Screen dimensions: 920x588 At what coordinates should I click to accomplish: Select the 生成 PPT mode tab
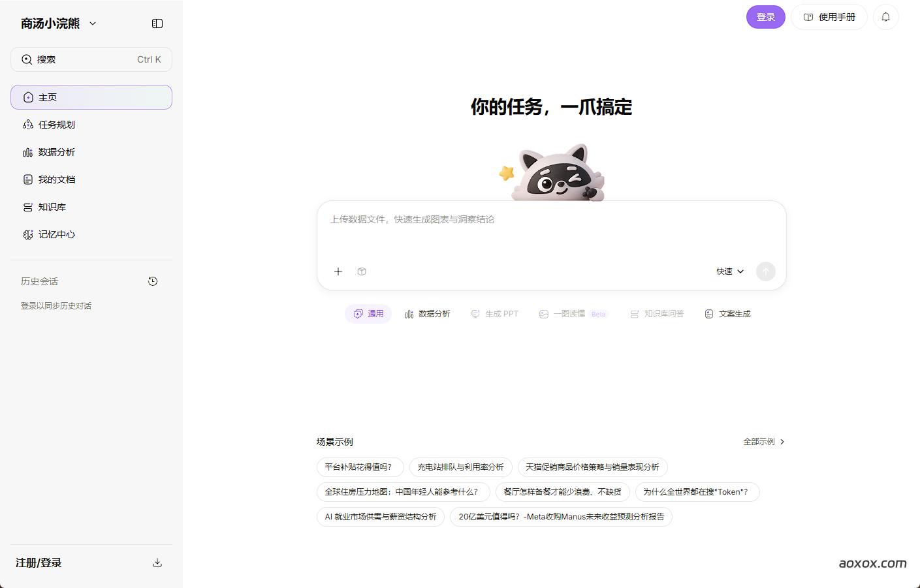tap(495, 314)
